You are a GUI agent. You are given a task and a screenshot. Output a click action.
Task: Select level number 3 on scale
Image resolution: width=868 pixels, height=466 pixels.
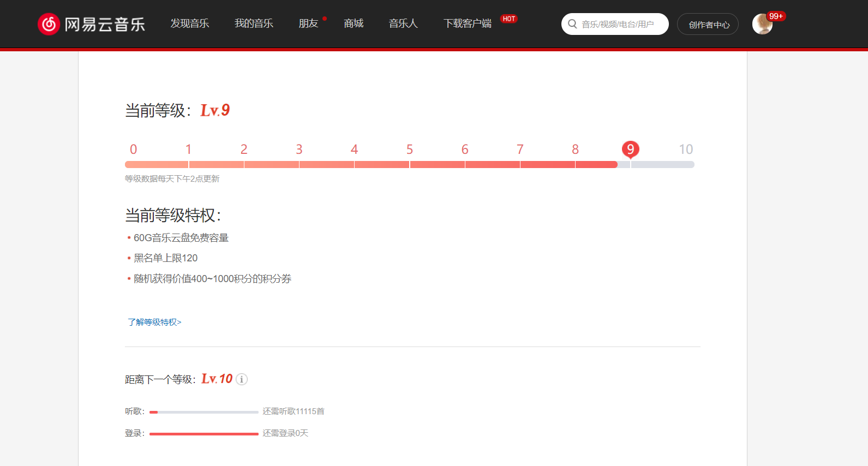click(299, 150)
